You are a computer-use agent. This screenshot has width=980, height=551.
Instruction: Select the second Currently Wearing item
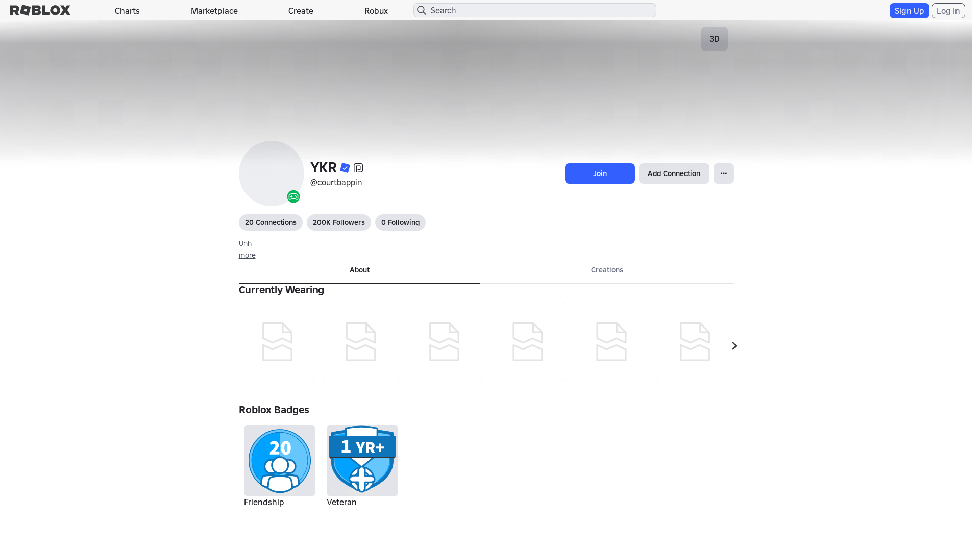click(x=361, y=342)
